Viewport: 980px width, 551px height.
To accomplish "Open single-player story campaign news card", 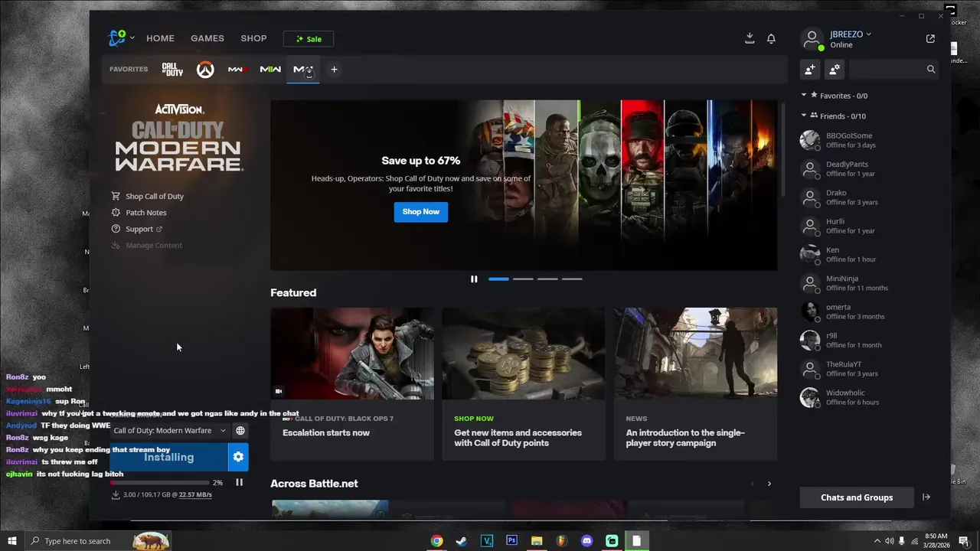I will [x=695, y=384].
